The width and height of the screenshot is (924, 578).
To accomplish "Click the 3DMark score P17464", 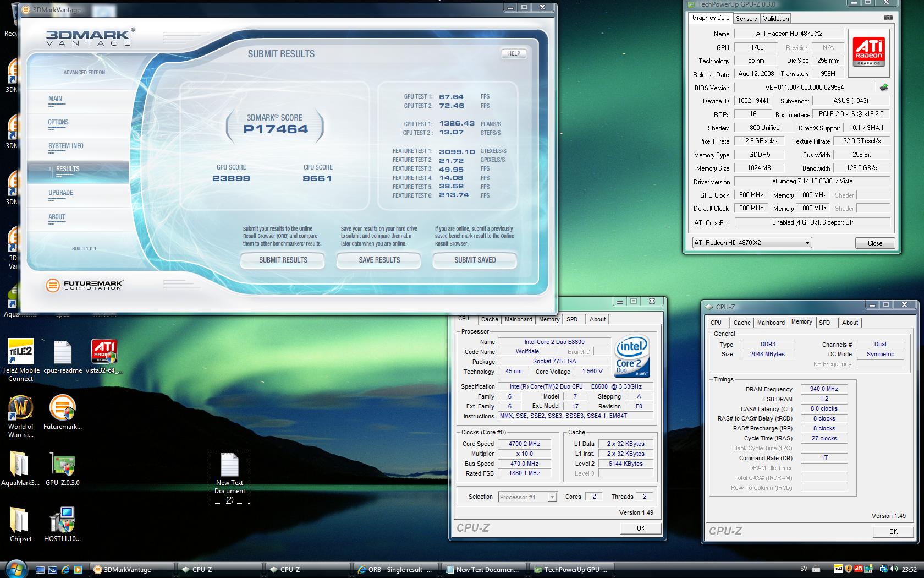I will click(x=276, y=130).
